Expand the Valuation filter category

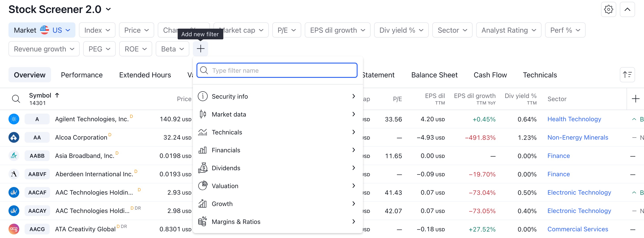(x=278, y=186)
